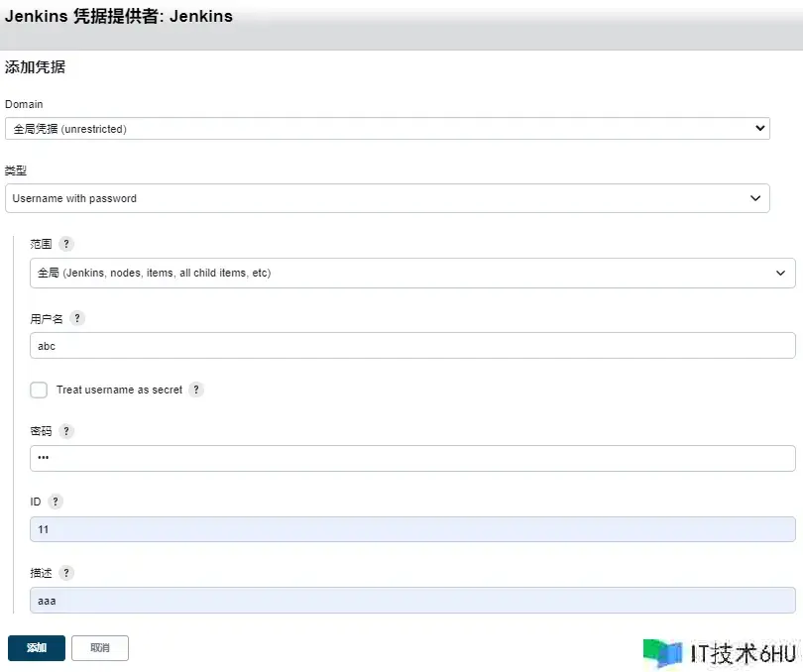Enable the Treat username as secret checkbox
The width and height of the screenshot is (803, 672).
point(39,390)
